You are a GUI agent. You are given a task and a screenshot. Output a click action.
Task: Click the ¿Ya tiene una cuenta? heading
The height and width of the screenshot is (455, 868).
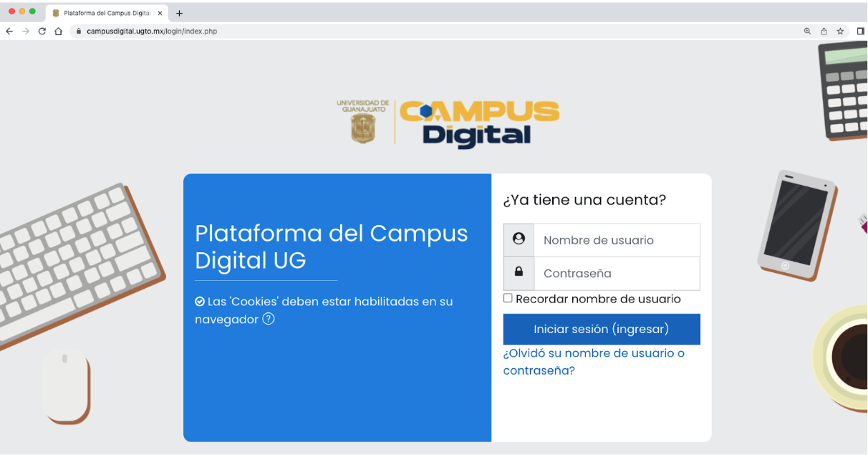point(584,200)
